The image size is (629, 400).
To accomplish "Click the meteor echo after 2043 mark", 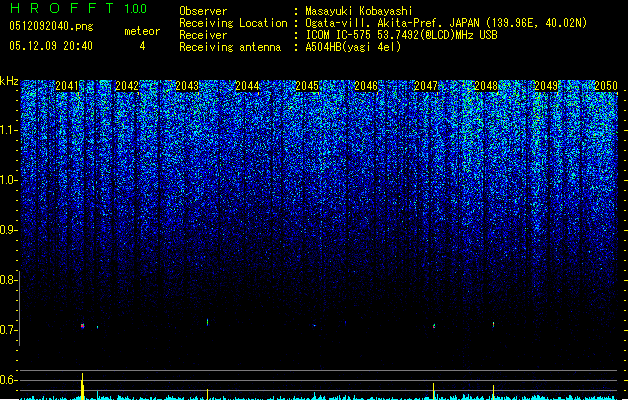I will (207, 322).
